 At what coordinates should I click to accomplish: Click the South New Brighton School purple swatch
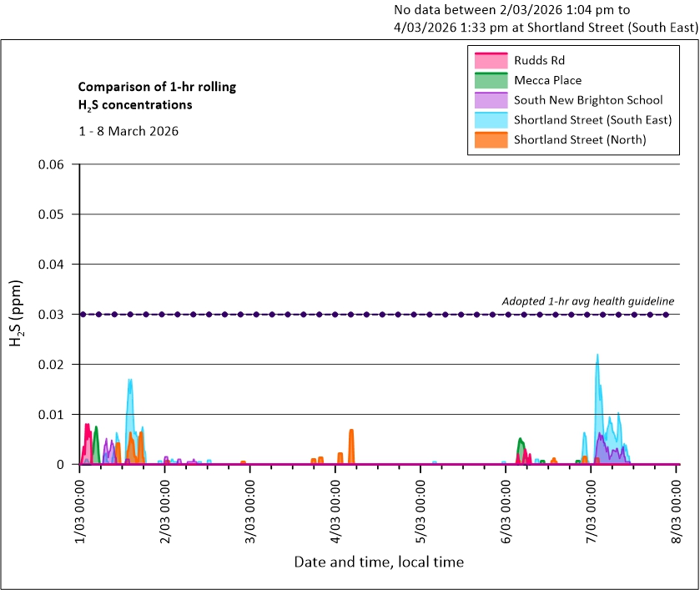[490, 100]
